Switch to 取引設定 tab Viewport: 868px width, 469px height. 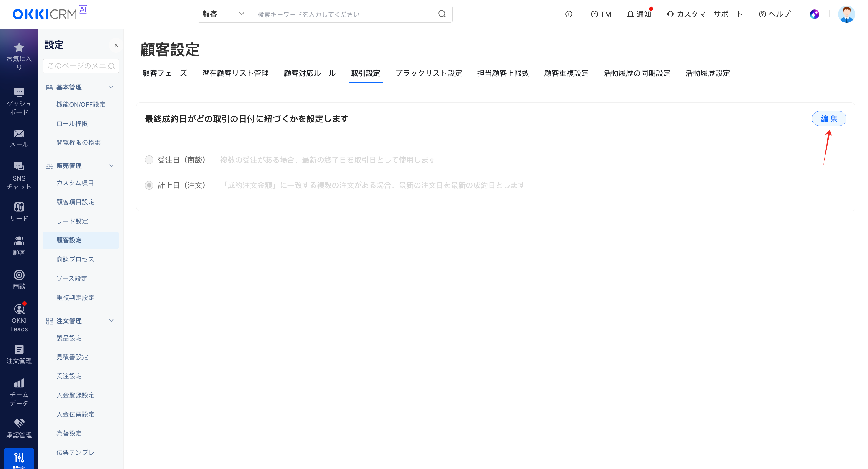(x=365, y=73)
